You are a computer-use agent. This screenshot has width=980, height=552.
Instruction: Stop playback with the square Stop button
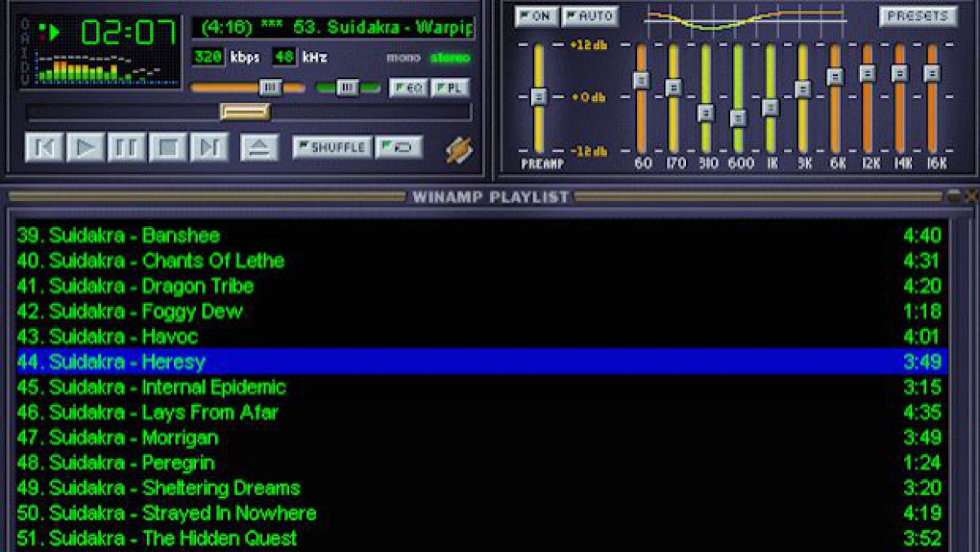tap(167, 148)
